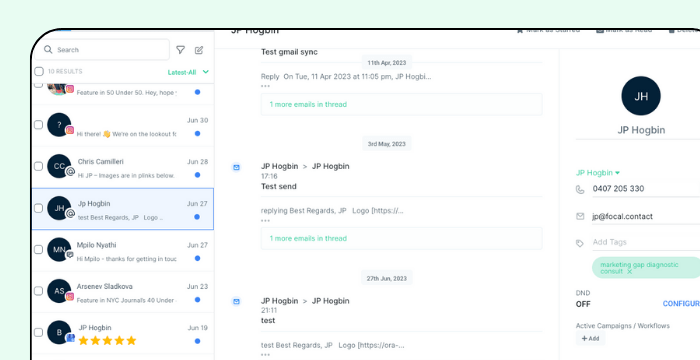Viewport: 700px width, 360px height.
Task: Expand 1 more emails under 11th Apr thread
Action: pyautogui.click(x=401, y=105)
